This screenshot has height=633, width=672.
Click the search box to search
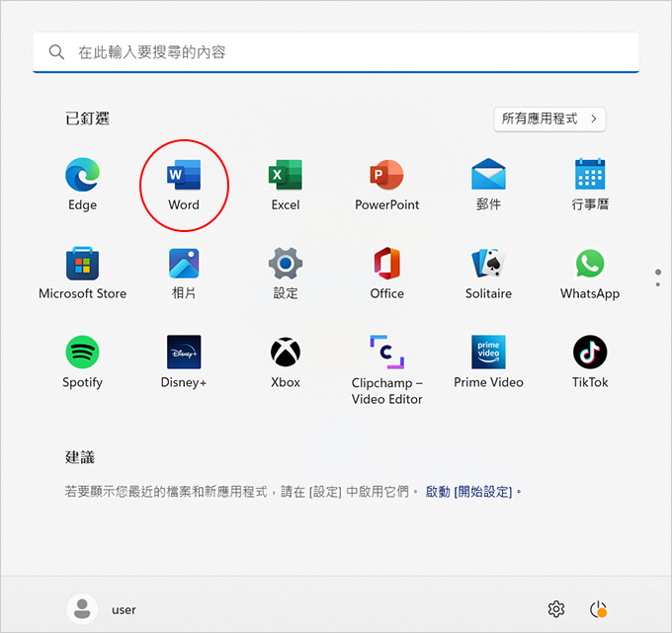(x=336, y=52)
